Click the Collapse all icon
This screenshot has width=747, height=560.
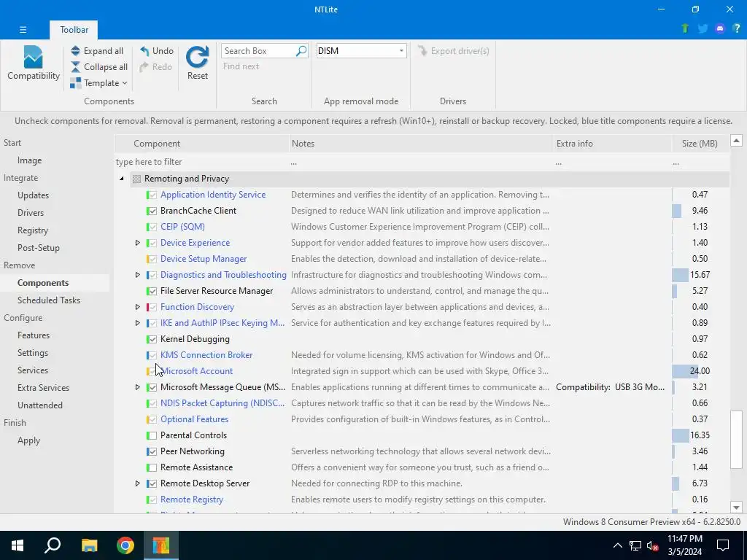(75, 67)
